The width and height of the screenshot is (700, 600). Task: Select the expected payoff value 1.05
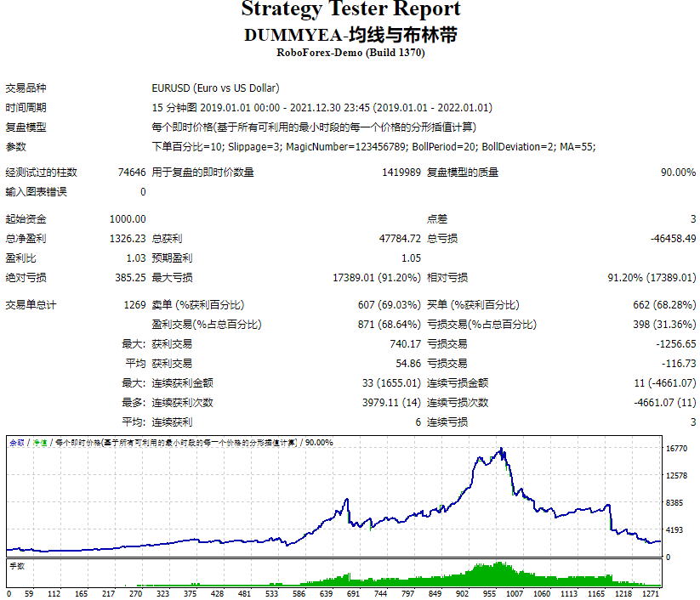point(411,258)
